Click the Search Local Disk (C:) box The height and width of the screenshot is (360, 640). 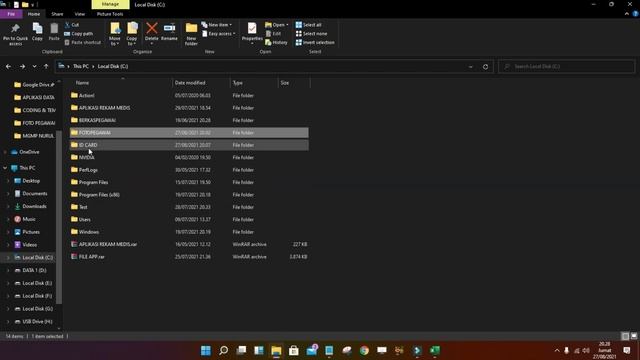(x=567, y=66)
